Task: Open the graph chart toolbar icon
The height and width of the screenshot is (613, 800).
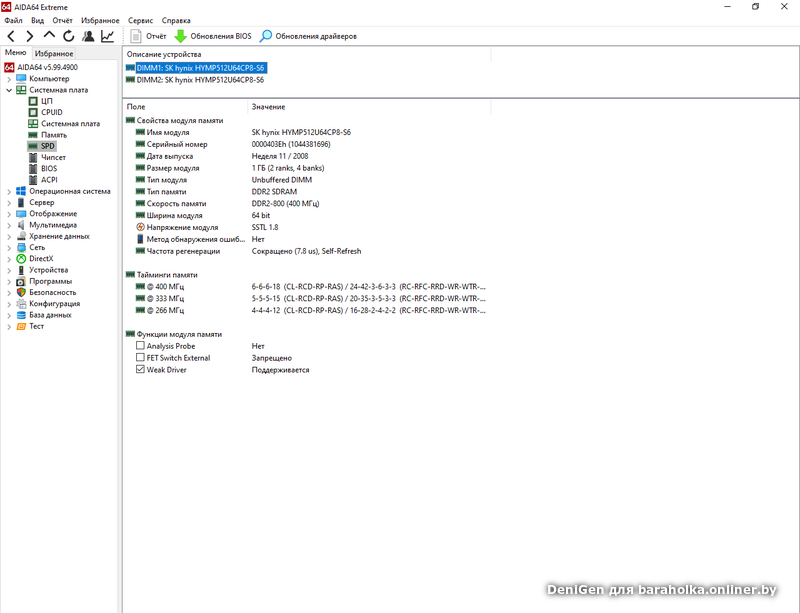Action: click(108, 36)
